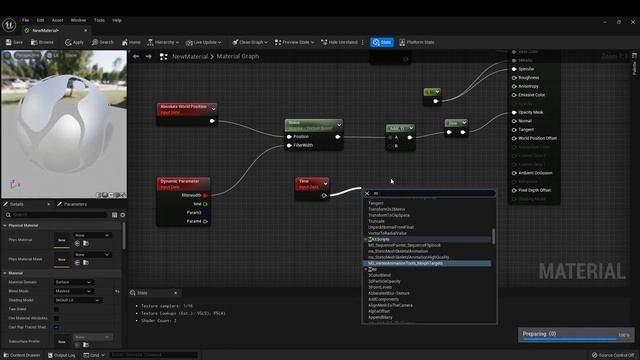This screenshot has height=360, width=640.
Task: Click NewMaterial breadcrumb link
Action: coord(190,56)
